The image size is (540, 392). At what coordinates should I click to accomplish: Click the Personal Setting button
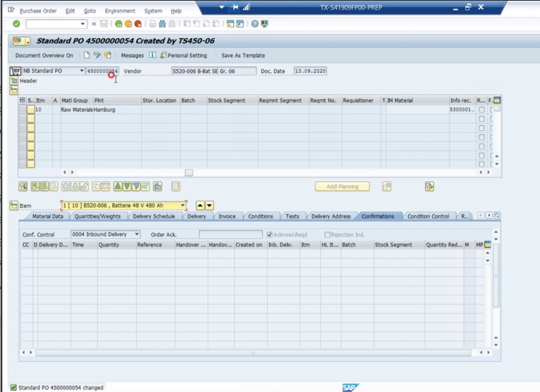pyautogui.click(x=184, y=55)
